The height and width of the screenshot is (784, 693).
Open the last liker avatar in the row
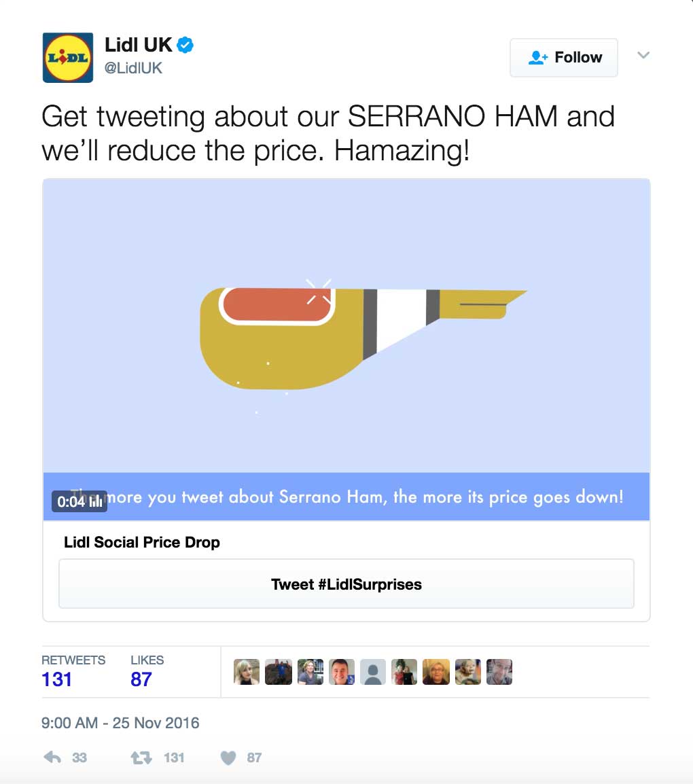tap(499, 672)
